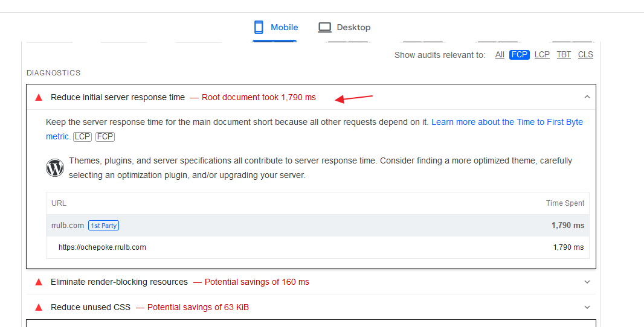Select the FCP audit filter
This screenshot has height=327, width=644.
tap(519, 55)
